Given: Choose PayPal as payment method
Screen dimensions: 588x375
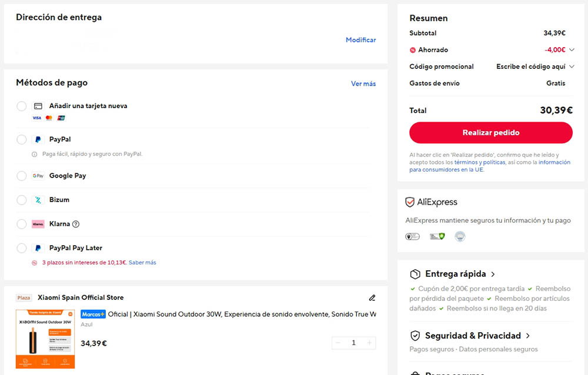Looking at the screenshot, I should point(21,139).
